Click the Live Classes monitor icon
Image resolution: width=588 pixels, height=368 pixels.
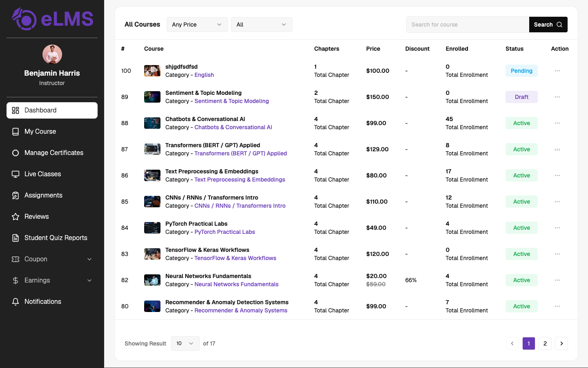click(16, 174)
